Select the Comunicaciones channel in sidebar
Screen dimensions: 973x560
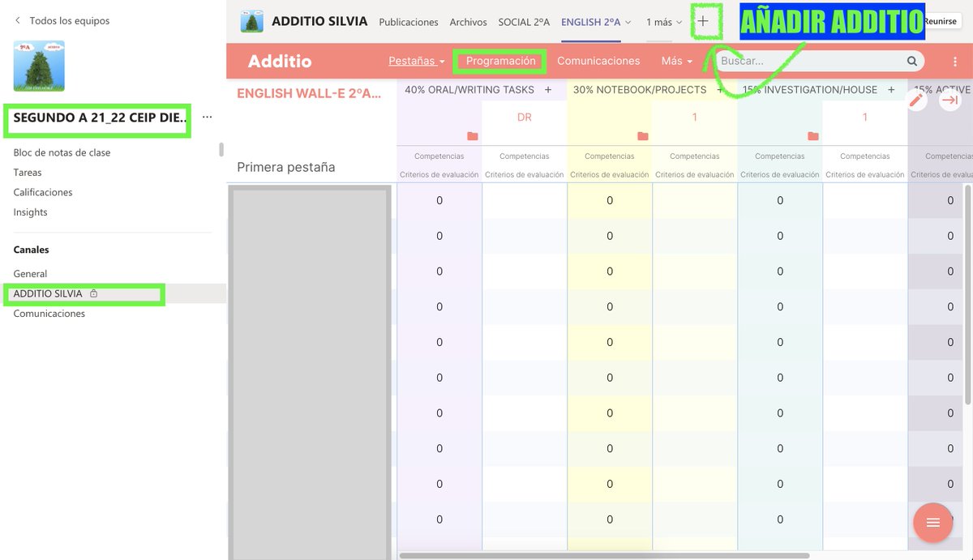point(49,314)
